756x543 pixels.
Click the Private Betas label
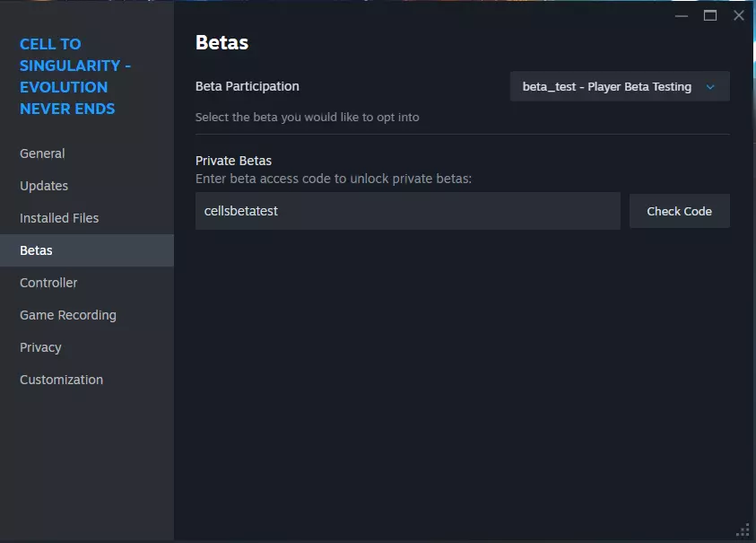233,161
